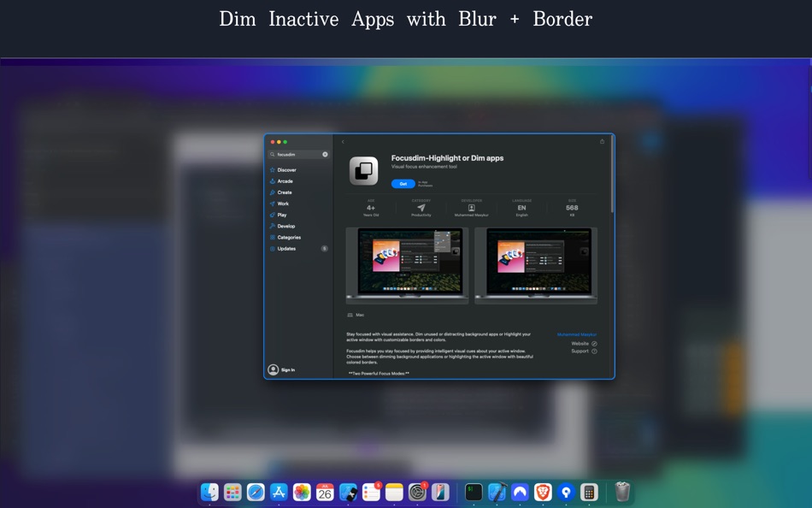
Task: Launch Safari from the Dock
Action: pos(256,492)
